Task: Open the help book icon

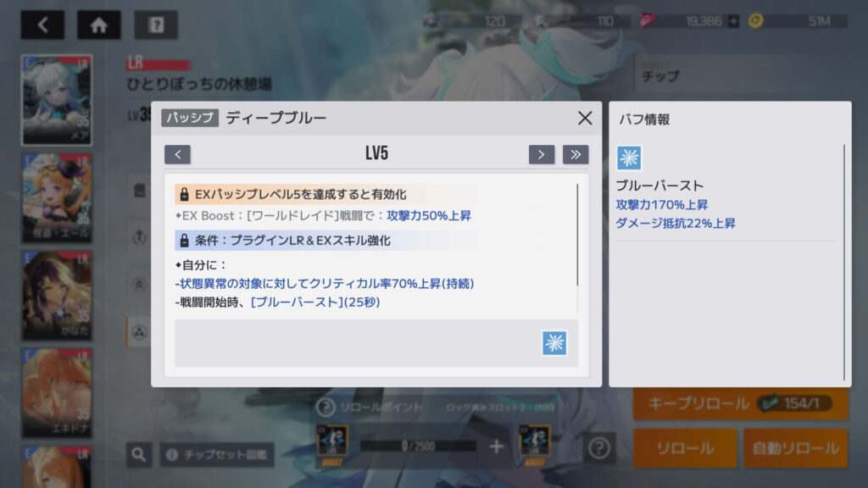Action: (156, 25)
